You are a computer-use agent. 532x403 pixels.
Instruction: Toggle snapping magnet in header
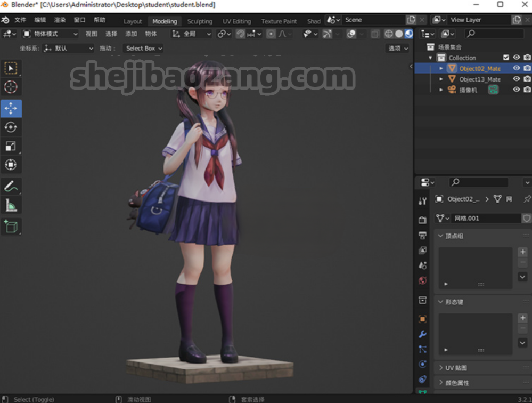tap(240, 34)
